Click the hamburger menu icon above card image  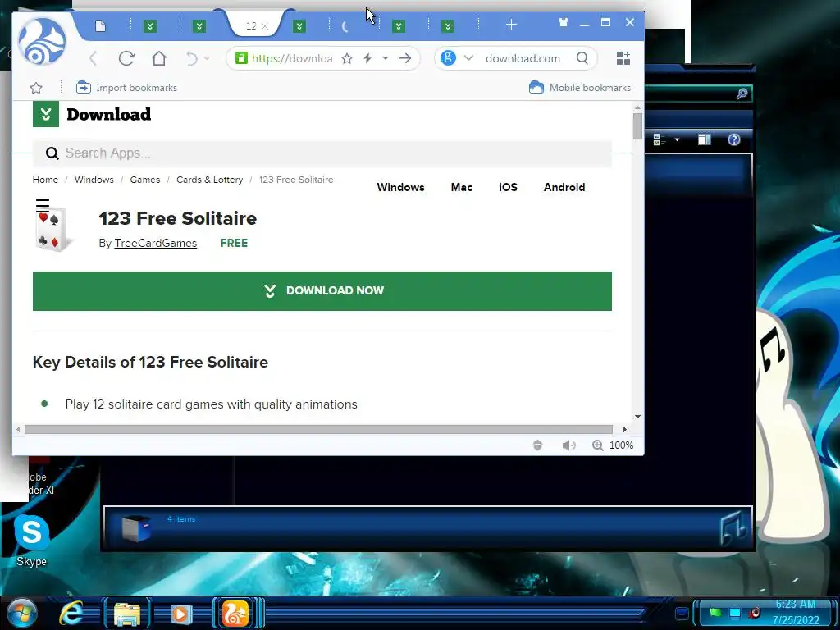point(43,204)
